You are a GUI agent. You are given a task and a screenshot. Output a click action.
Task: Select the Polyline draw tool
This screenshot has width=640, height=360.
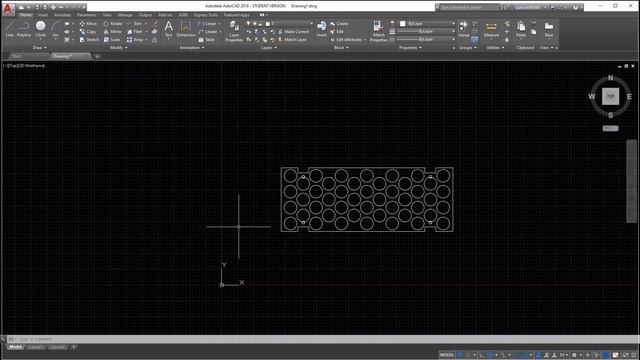[x=24, y=29]
